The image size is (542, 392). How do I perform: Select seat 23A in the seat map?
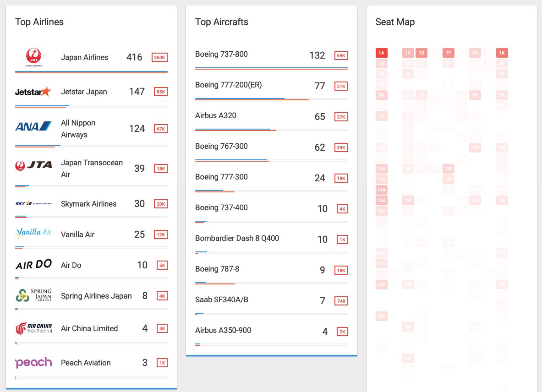click(x=382, y=284)
